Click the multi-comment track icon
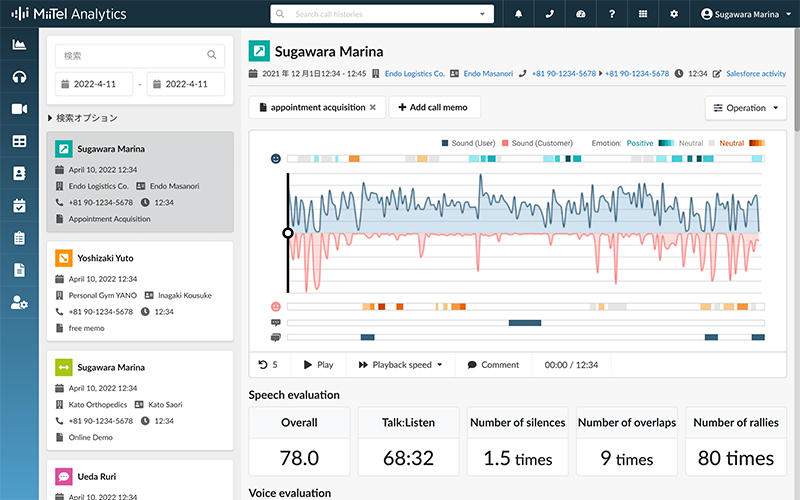This screenshot has width=800, height=500. coord(276,337)
